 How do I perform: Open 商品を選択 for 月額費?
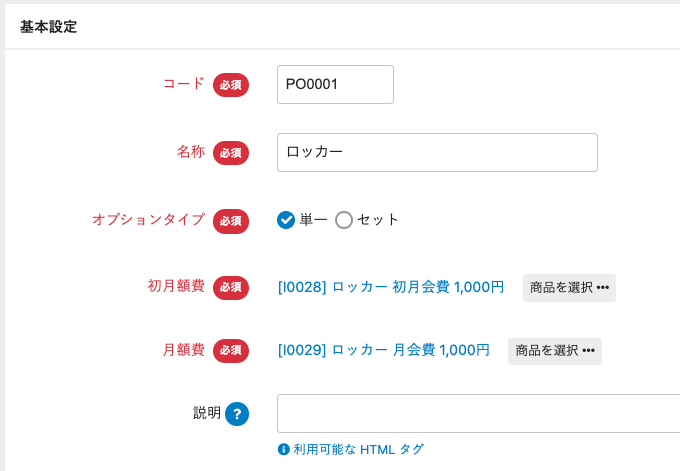click(555, 350)
